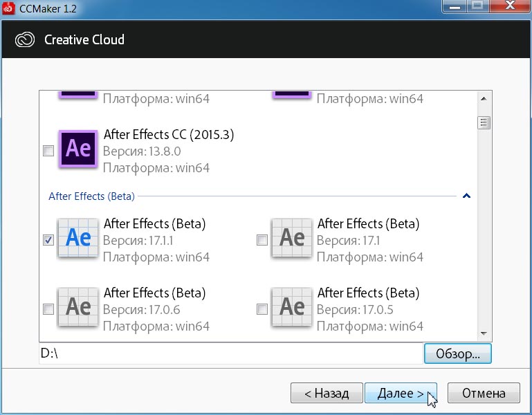Click the After Effects CC (2015.3) icon
The height and width of the screenshot is (415, 532).
78,149
